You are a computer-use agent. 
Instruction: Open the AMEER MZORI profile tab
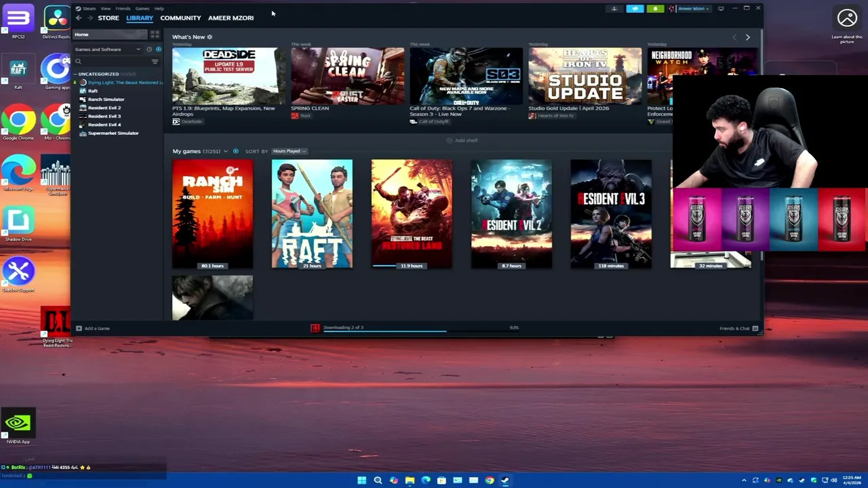tap(231, 18)
